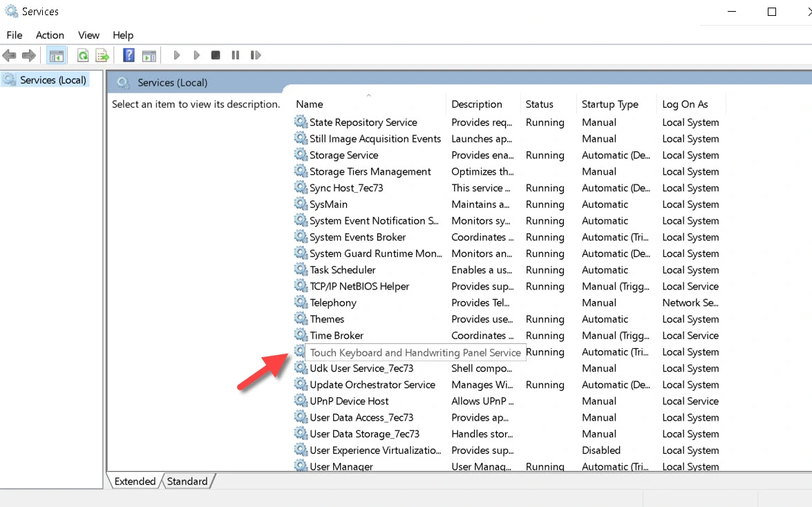The width and height of the screenshot is (812, 507).
Task: Select the Sync Host_7ec73 service
Action: pos(346,188)
